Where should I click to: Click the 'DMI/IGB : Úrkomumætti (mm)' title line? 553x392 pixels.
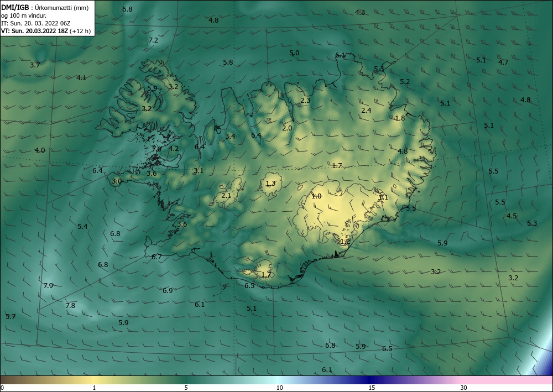(x=44, y=7)
